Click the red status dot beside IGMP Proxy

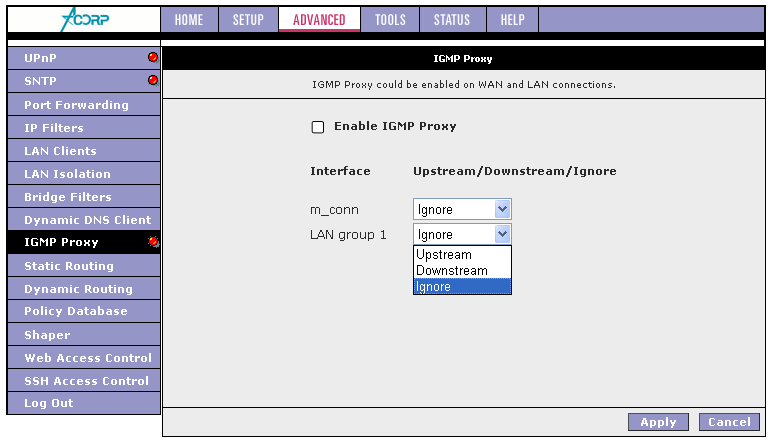pos(153,242)
